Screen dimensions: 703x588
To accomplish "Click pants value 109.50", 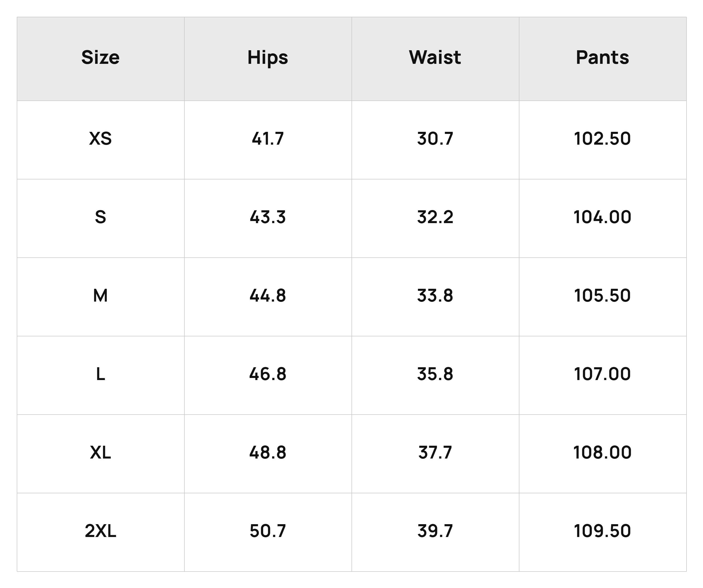I will coord(603,531).
